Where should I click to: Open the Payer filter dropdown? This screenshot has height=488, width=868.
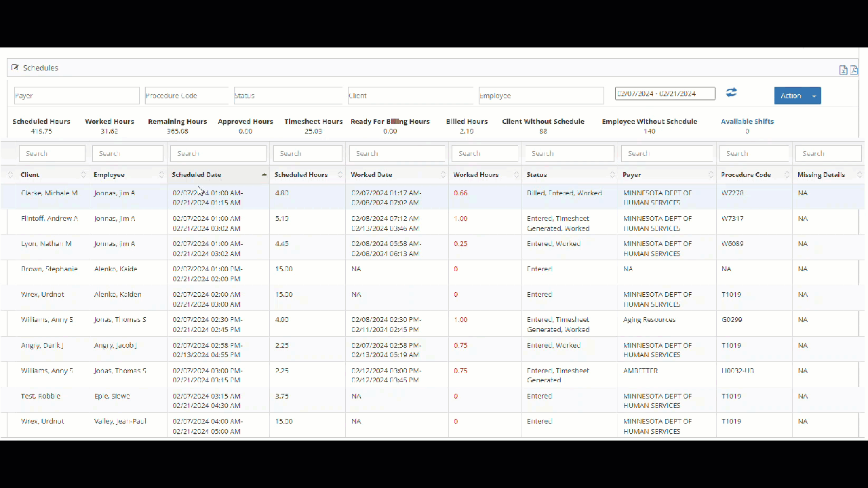(77, 96)
